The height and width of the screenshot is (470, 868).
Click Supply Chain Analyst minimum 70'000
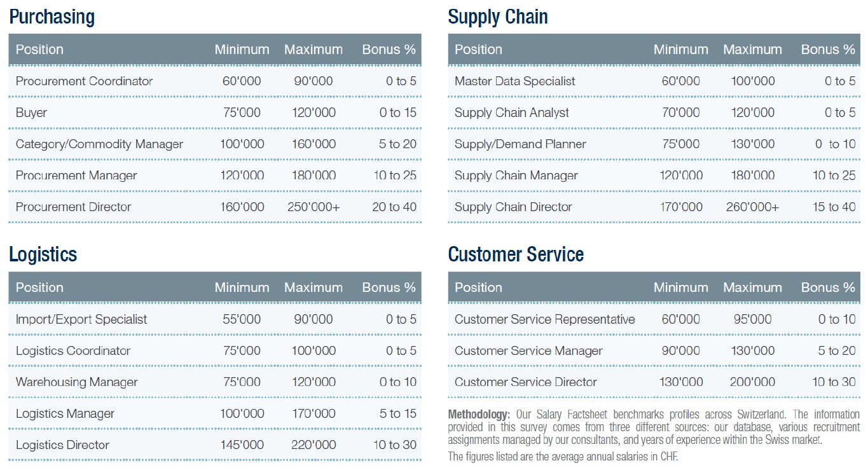tap(680, 113)
